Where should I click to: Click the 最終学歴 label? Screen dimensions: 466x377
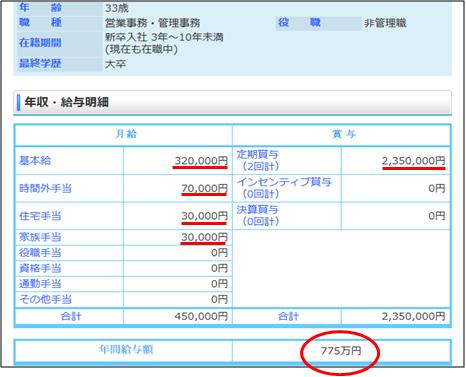[x=40, y=63]
